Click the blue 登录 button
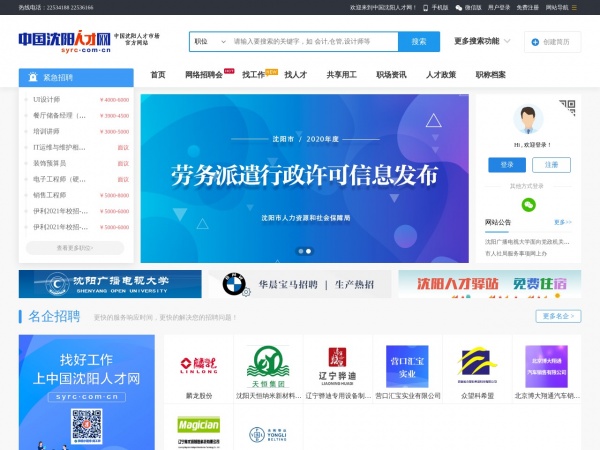This screenshot has width=600, height=450. (507, 165)
